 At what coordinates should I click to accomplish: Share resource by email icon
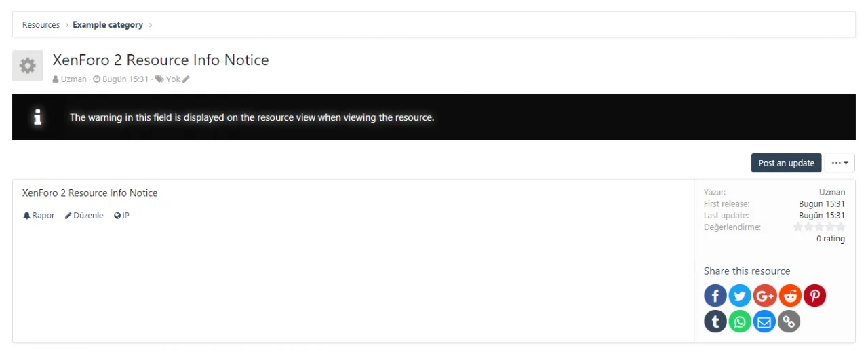point(765,321)
